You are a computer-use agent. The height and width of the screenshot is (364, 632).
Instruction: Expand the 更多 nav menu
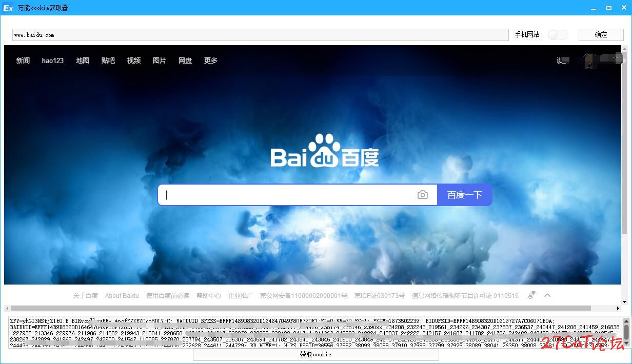(211, 60)
